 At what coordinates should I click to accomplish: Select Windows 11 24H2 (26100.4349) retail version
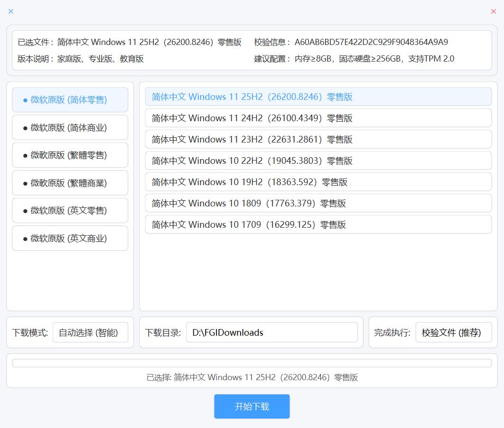point(318,118)
